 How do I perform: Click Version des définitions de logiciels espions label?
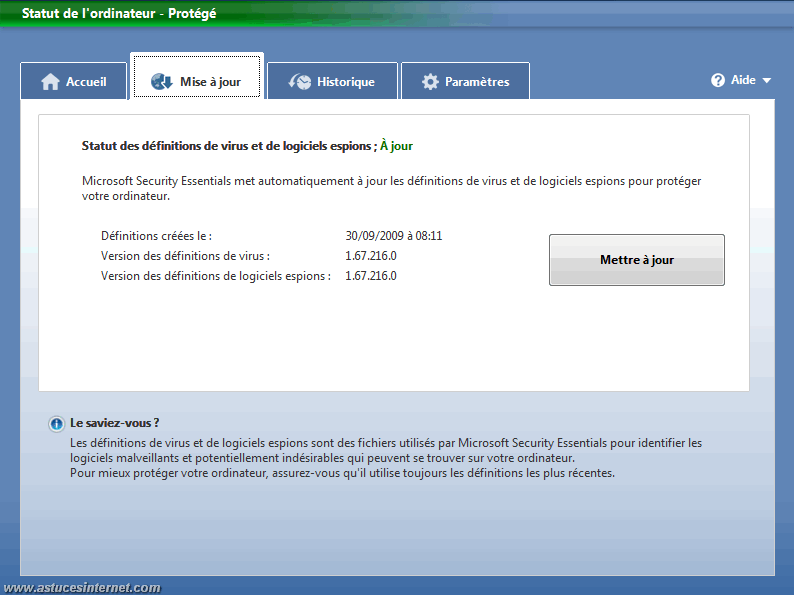click(x=216, y=276)
